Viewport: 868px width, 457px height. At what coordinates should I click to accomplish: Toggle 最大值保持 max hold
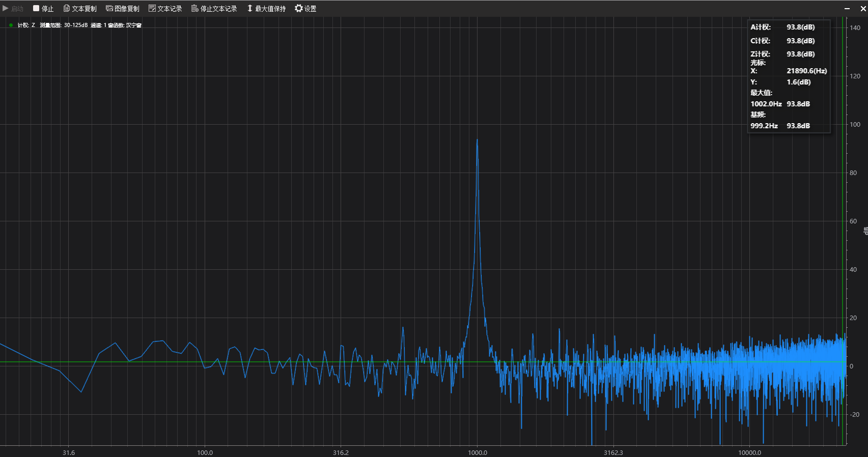tap(250, 8)
